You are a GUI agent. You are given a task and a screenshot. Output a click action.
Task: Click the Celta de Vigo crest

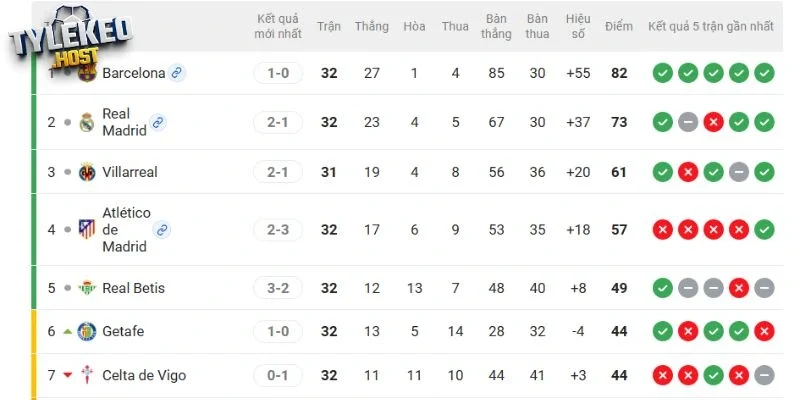87,376
